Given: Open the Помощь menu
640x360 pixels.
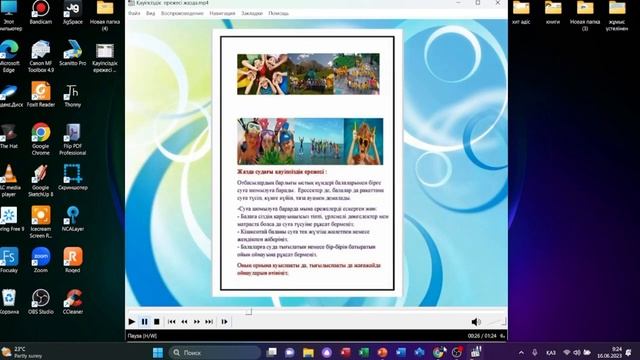Looking at the screenshot, I should (278, 13).
